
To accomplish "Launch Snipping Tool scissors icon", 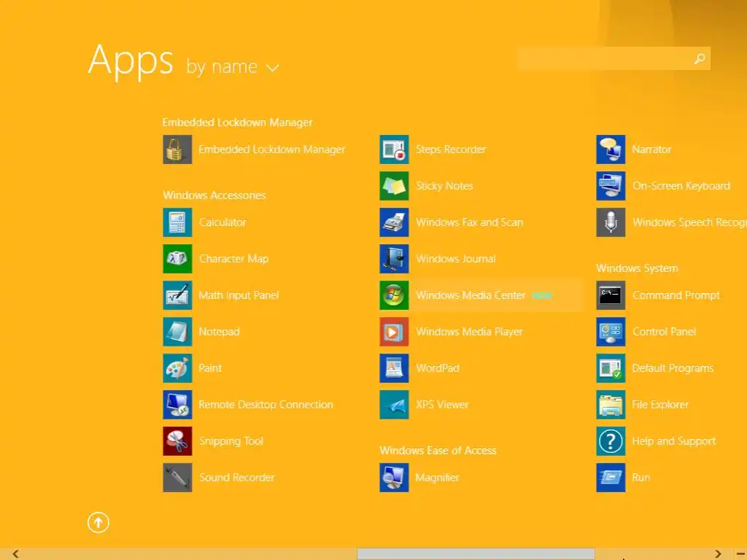I will click(x=177, y=441).
